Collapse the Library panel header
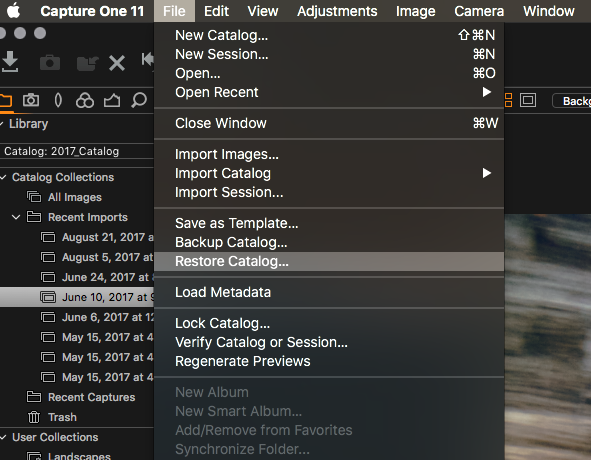Image resolution: width=591 pixels, height=460 pixels. 2,124
